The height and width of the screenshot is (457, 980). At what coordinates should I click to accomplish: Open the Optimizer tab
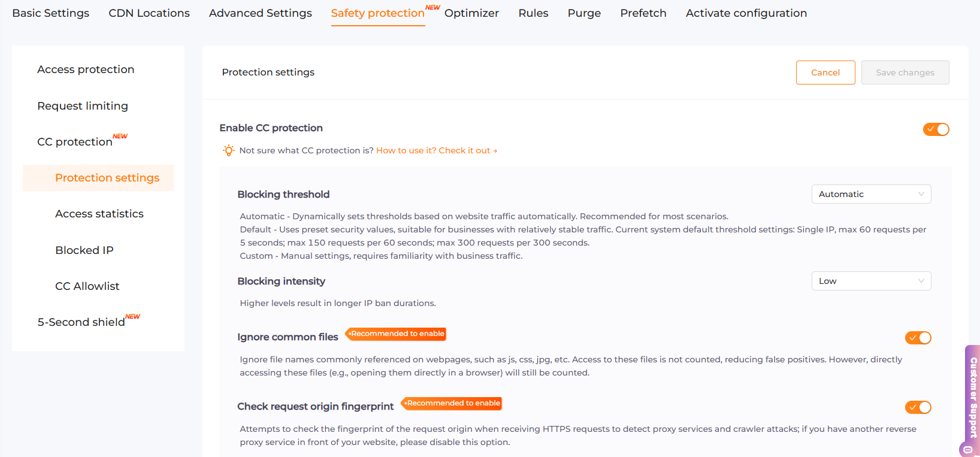pos(471,13)
